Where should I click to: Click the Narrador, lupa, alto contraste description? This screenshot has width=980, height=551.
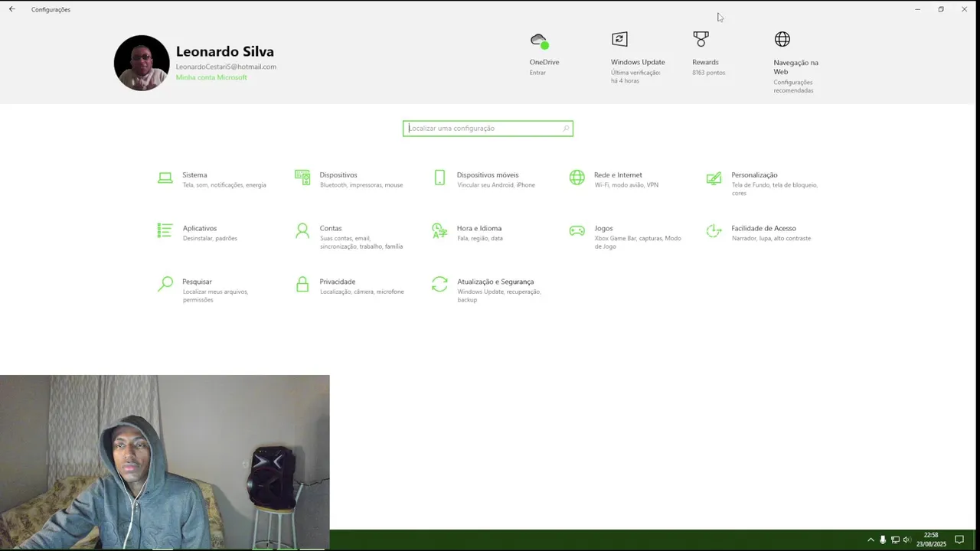[x=771, y=238]
